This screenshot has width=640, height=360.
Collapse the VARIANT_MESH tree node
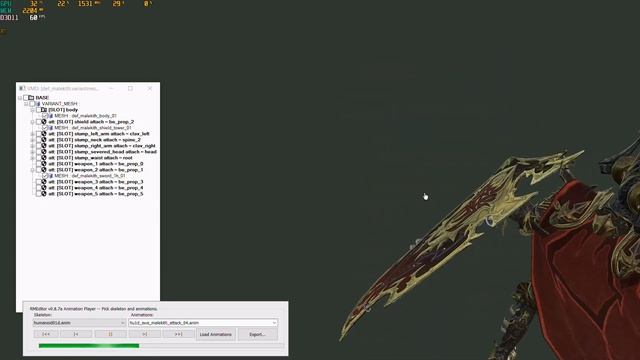(26, 104)
